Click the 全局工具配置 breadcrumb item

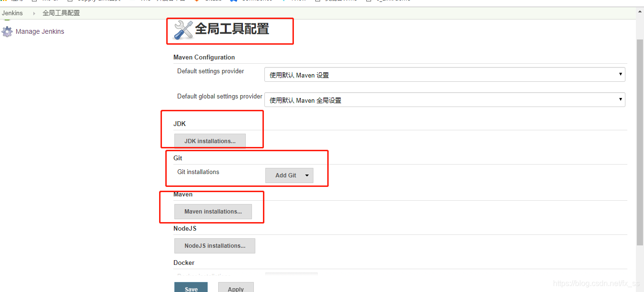pyautogui.click(x=61, y=13)
